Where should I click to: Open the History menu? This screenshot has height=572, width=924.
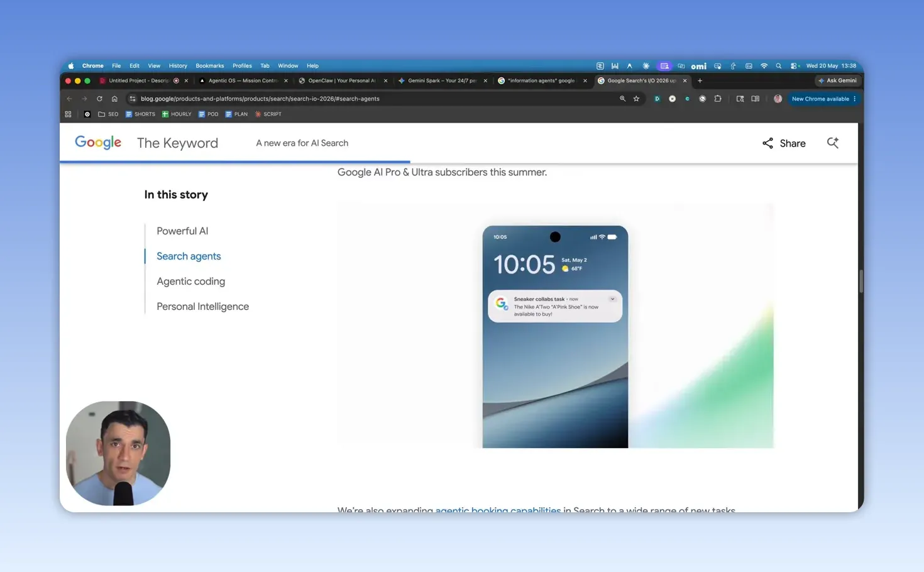pos(178,66)
